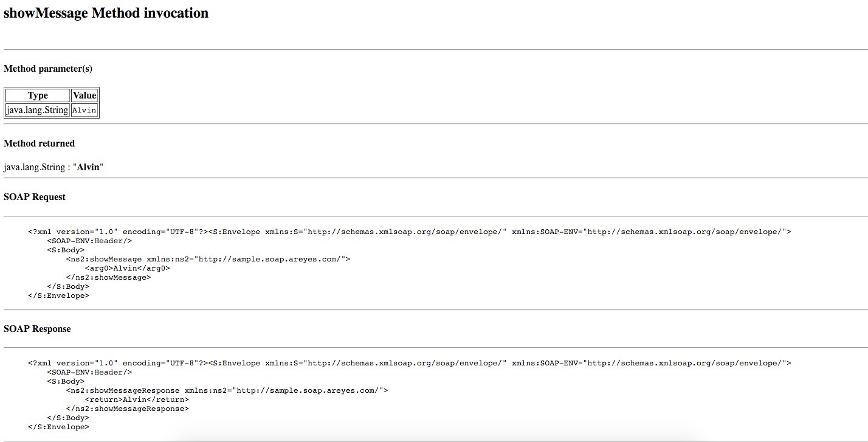Click the </ns2:showMessage> closing tag
This screenshot has height=442, width=868.
click(109, 277)
